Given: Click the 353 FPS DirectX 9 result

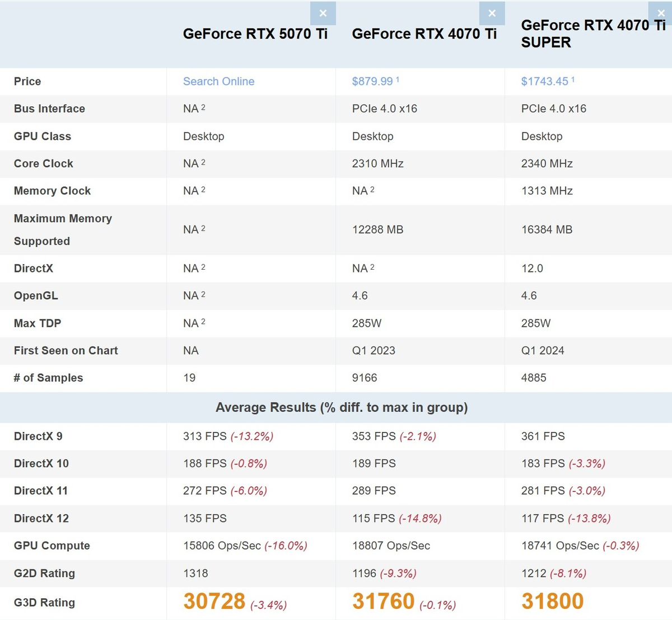Looking at the screenshot, I should point(374,436).
